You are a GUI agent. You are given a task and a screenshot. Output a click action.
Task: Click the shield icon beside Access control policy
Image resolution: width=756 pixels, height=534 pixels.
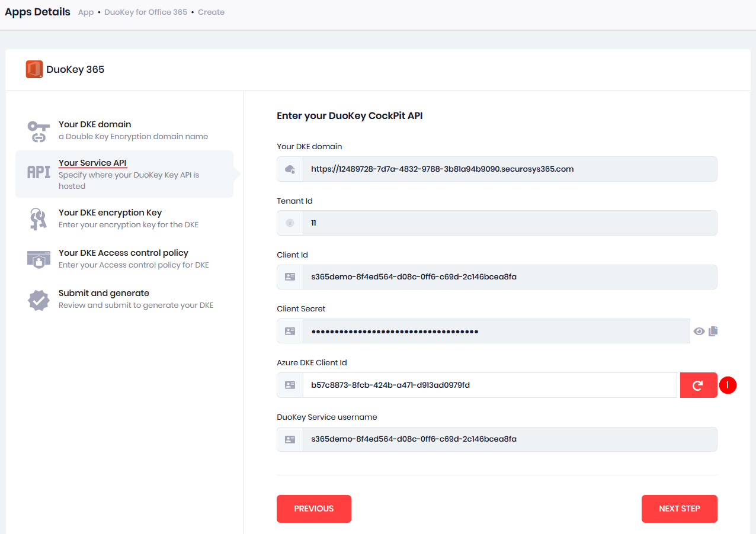39,259
